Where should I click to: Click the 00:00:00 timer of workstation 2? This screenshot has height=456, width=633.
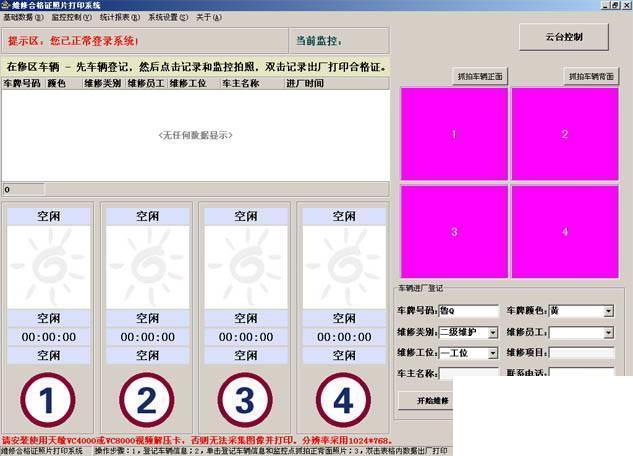coord(147,337)
